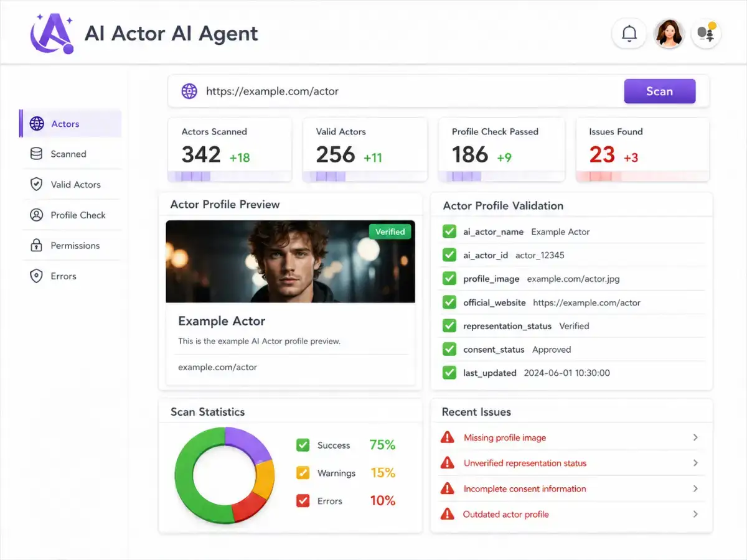The width and height of the screenshot is (747, 560).
Task: Toggle the green Success checkbox
Action: click(303, 445)
